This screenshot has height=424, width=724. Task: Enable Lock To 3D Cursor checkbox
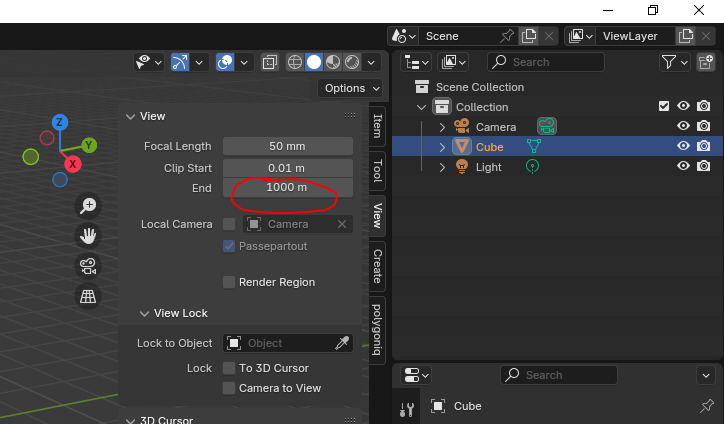tap(229, 368)
